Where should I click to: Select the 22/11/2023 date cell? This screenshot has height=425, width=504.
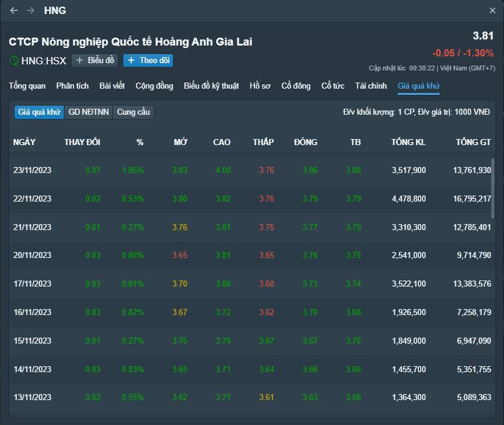(x=32, y=199)
